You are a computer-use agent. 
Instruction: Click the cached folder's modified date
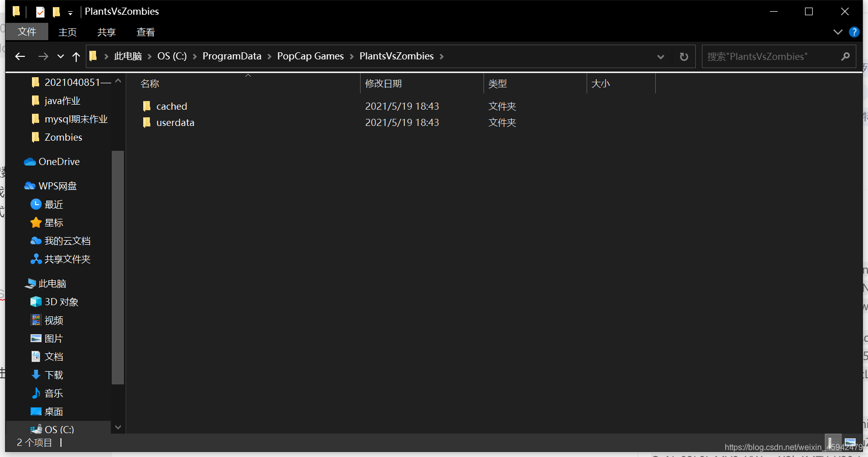pyautogui.click(x=402, y=107)
